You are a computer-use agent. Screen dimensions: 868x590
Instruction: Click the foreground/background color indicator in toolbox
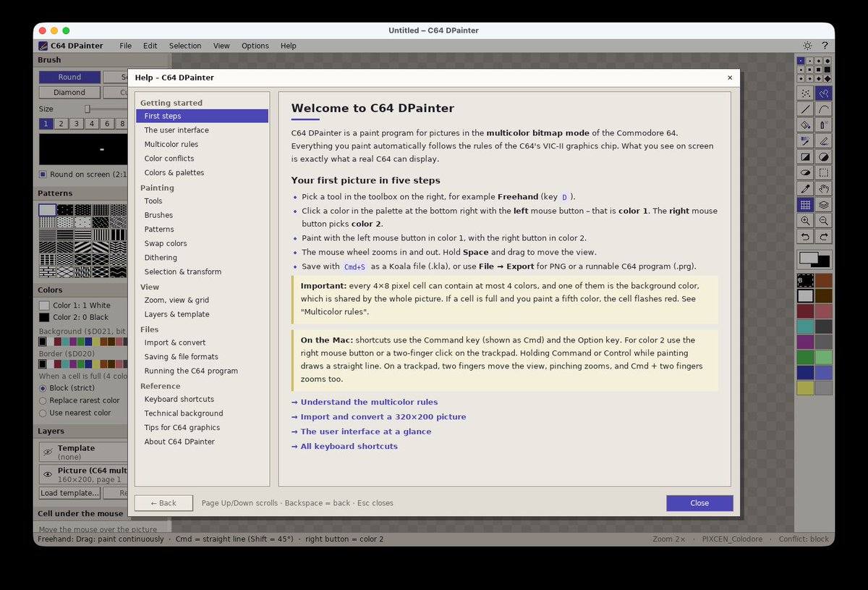814,259
